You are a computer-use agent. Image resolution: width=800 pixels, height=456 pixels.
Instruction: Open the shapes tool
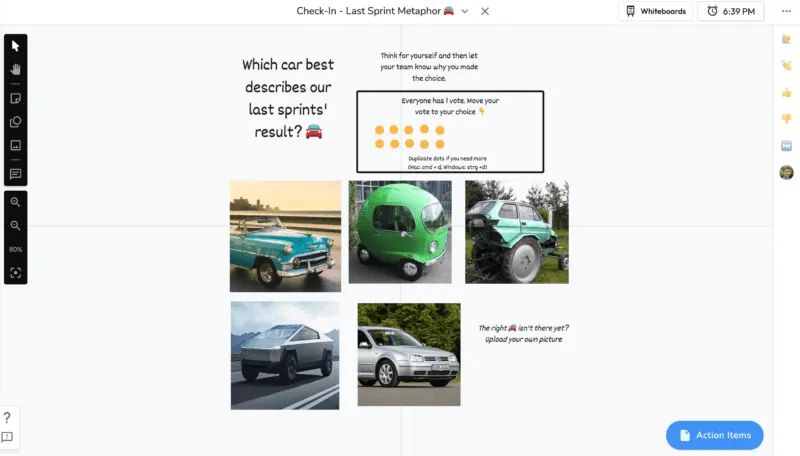(x=15, y=122)
